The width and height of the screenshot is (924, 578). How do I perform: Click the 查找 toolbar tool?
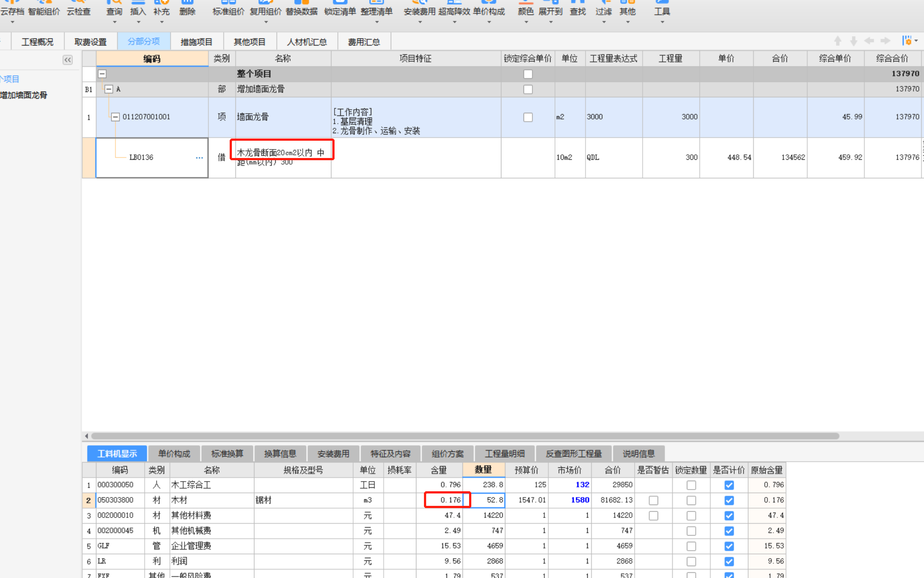(577, 9)
